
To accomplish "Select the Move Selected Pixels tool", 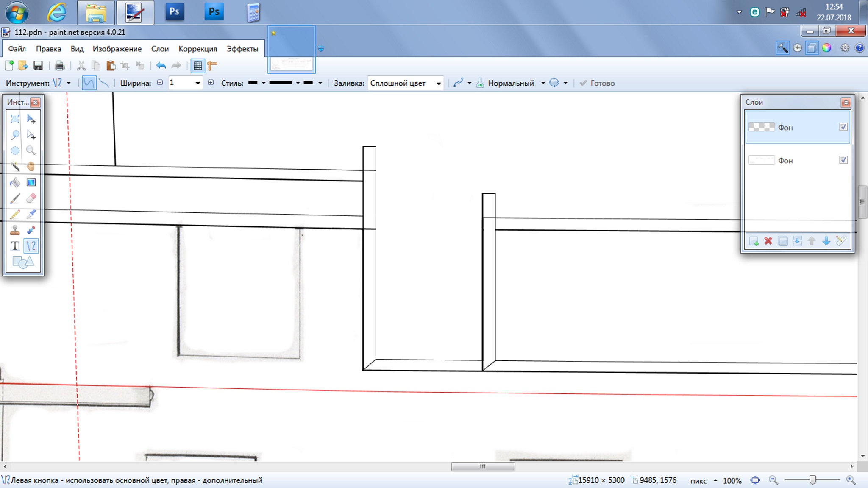I will (31, 119).
